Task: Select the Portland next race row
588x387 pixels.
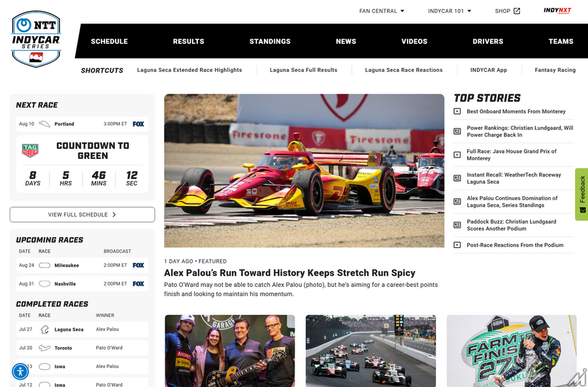Action: pyautogui.click(x=82, y=124)
